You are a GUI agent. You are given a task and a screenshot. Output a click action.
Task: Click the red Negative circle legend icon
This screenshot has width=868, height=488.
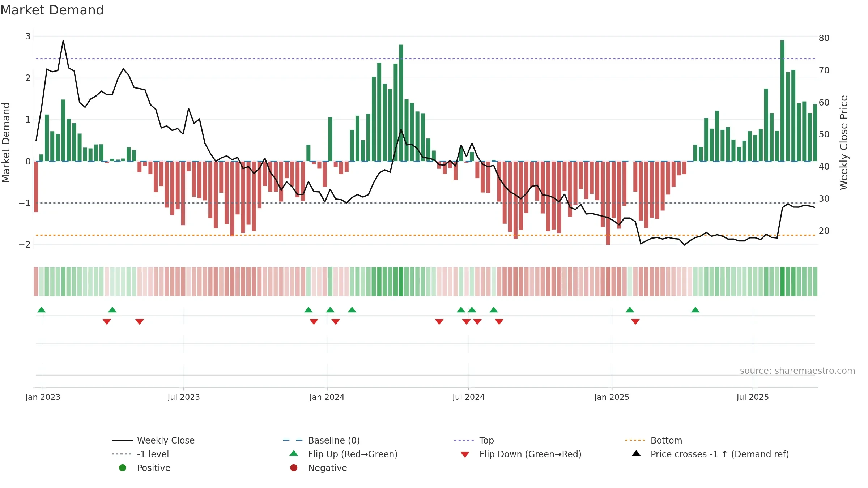pyautogui.click(x=294, y=468)
